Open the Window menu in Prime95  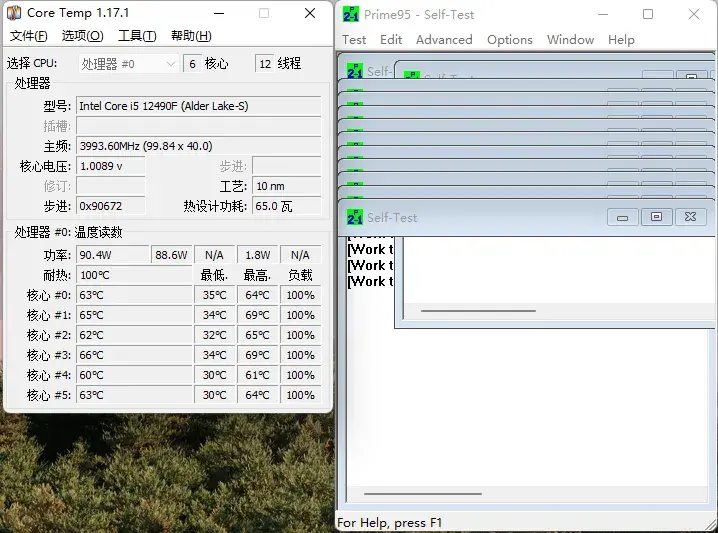tap(570, 40)
